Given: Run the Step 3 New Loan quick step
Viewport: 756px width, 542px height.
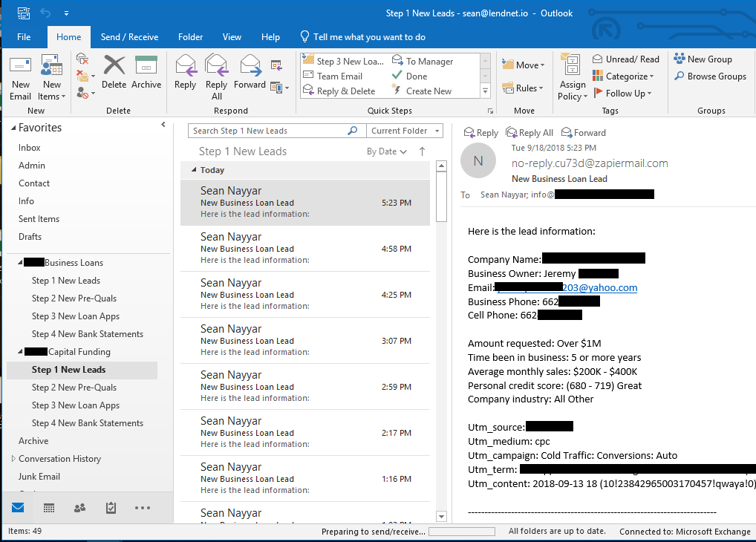Looking at the screenshot, I should 343,61.
